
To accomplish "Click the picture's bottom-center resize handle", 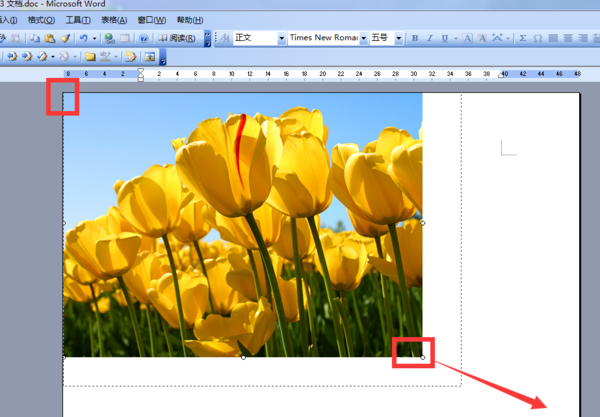I will pos(243,357).
